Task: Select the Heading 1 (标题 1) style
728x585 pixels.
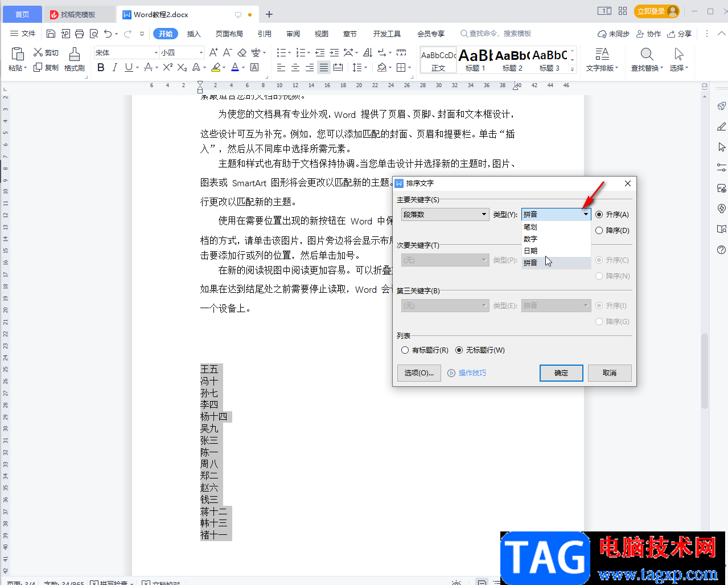Action: coord(475,60)
